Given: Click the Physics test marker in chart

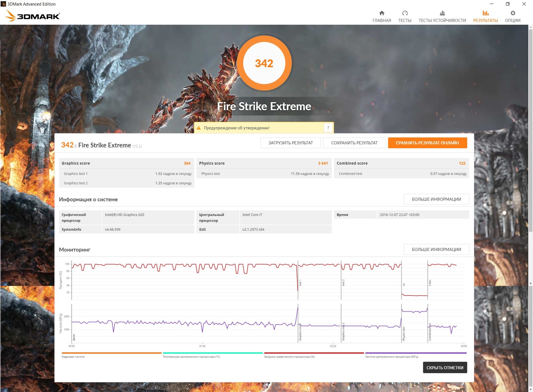Looking at the screenshot, I should click(403, 334).
